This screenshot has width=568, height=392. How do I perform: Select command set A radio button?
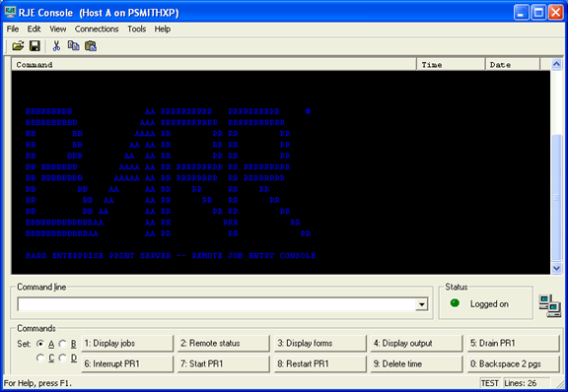click(x=40, y=344)
